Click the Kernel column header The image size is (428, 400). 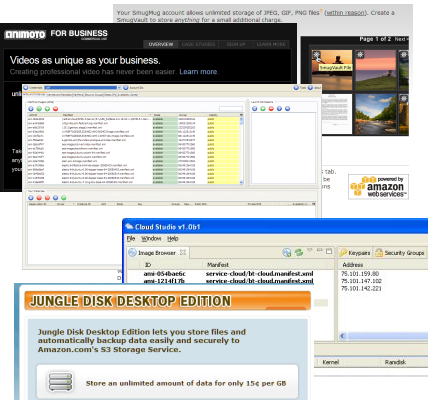point(330,362)
